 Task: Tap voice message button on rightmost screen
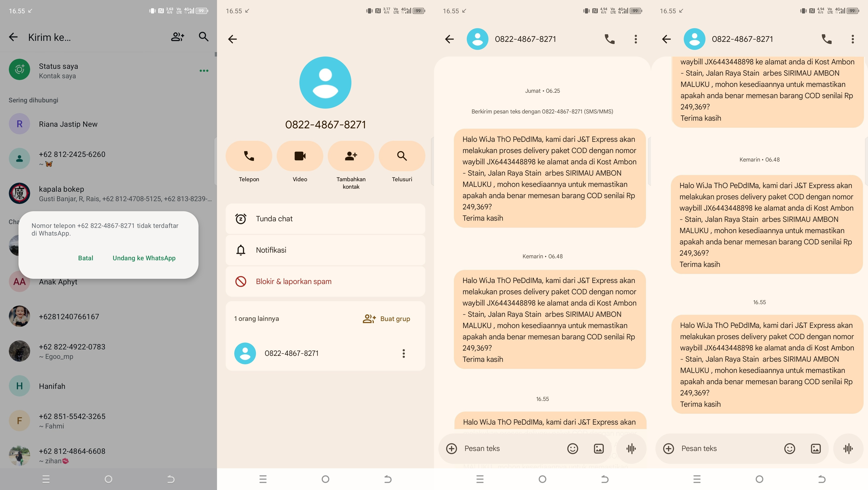(848, 449)
